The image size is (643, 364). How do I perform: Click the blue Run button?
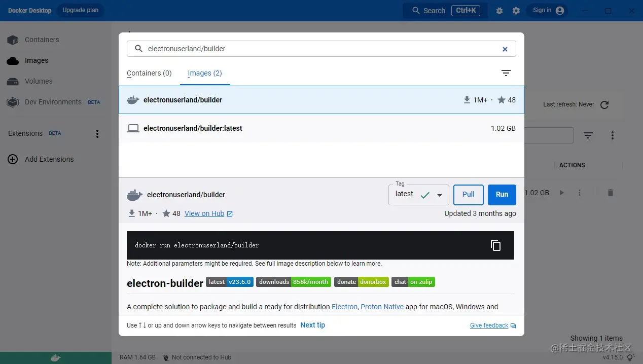(502, 194)
